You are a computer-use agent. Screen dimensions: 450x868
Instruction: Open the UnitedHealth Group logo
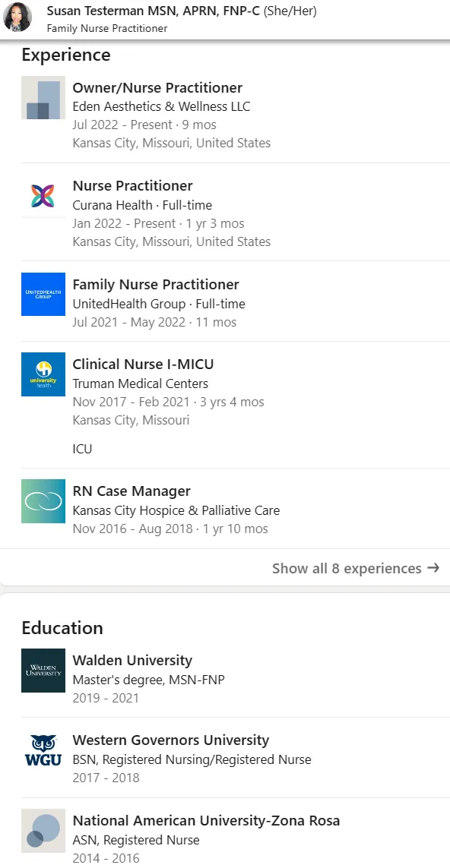[x=43, y=294]
